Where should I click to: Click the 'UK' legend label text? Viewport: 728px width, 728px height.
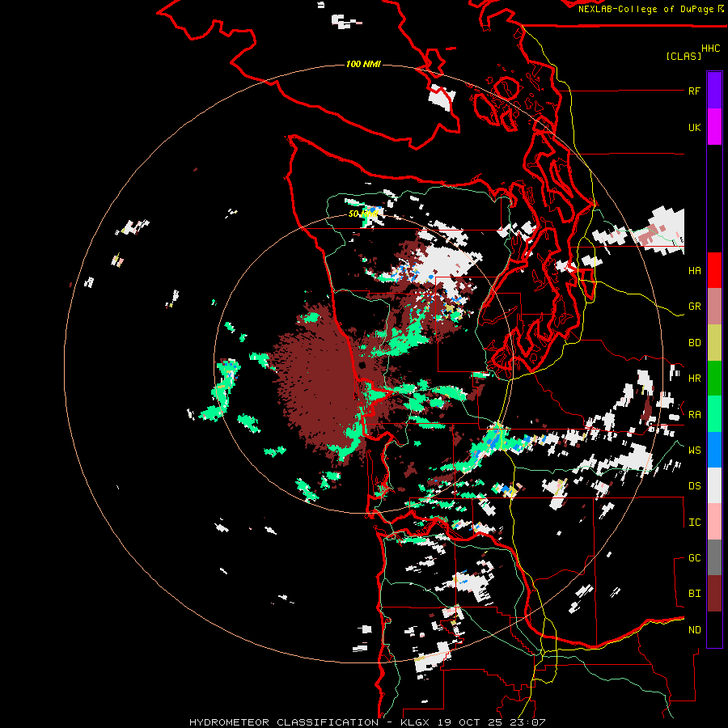click(x=694, y=127)
